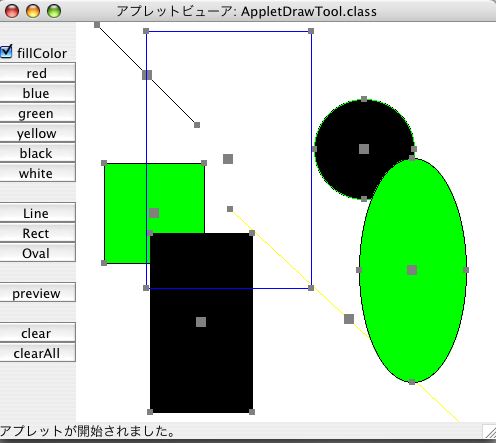Click midpoint handle of the black line
This screenshot has height=443, width=496.
(x=147, y=75)
